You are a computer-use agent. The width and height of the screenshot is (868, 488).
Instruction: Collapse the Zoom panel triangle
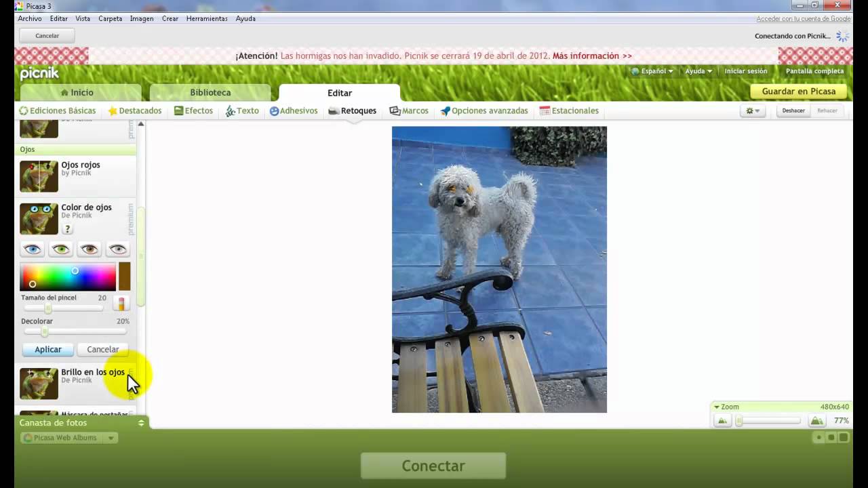[717, 407]
